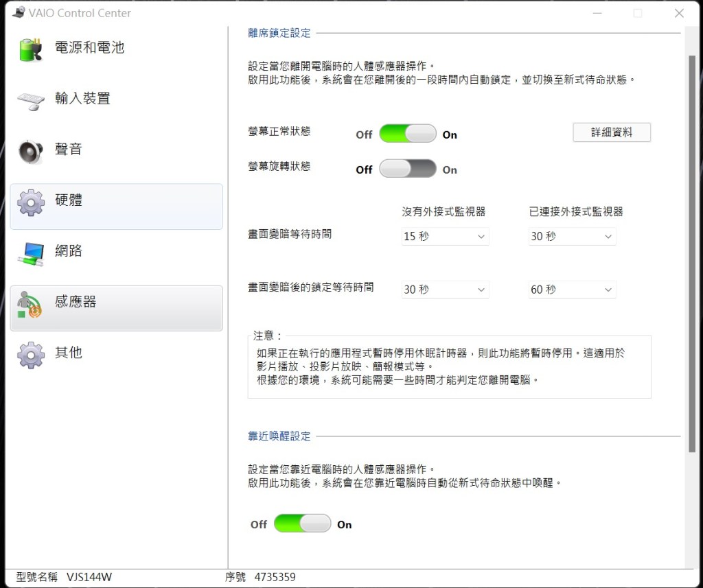Expand the 30 秒 external monitor dim dropdown
This screenshot has width=703, height=588.
click(x=572, y=236)
